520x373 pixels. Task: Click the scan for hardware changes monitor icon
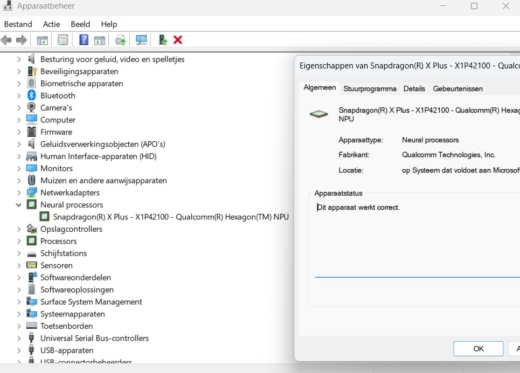click(x=141, y=40)
